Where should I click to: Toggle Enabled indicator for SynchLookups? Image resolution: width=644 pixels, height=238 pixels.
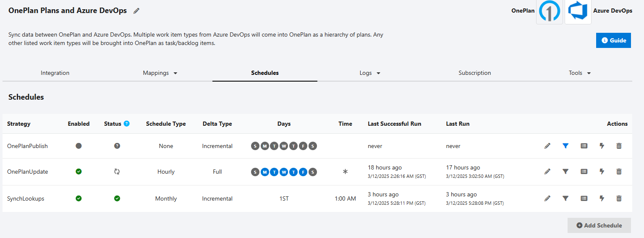pyautogui.click(x=79, y=198)
